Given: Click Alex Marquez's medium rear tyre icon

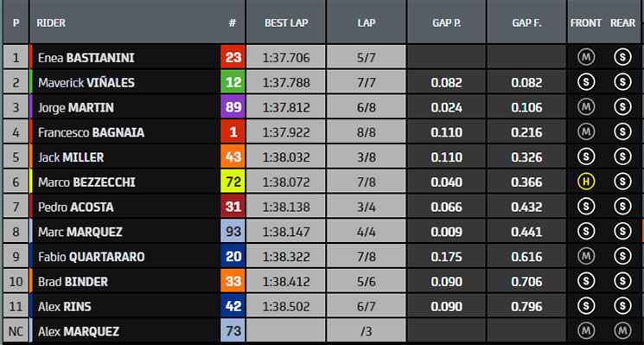Looking at the screenshot, I should 622,330.
